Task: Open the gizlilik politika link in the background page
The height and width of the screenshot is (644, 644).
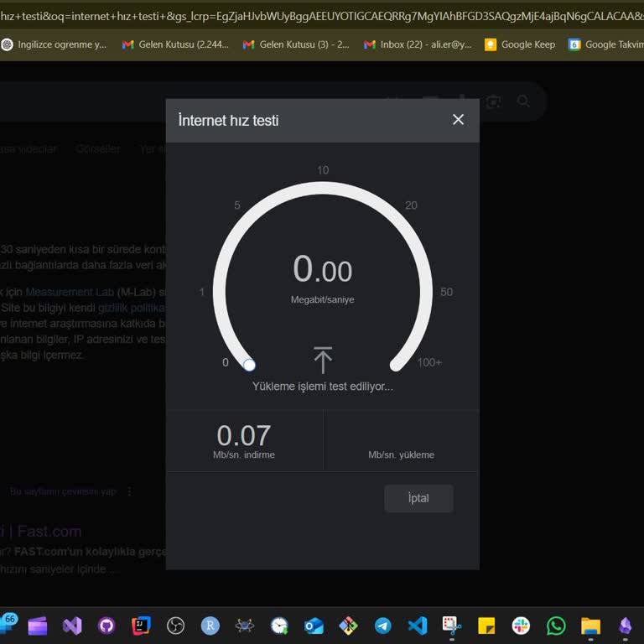Action: point(132,308)
